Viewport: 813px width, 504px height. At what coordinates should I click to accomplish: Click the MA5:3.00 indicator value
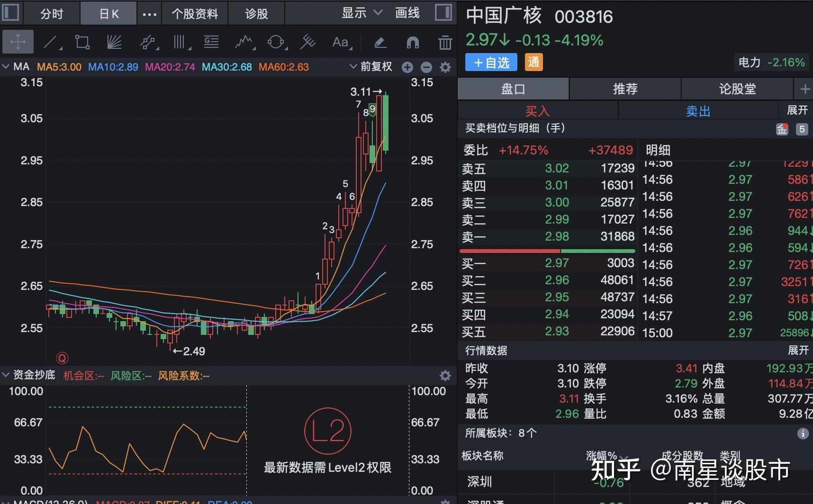59,67
